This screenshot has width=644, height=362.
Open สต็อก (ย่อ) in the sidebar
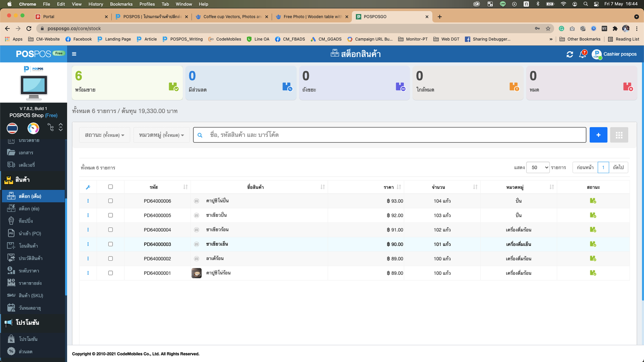(29, 209)
